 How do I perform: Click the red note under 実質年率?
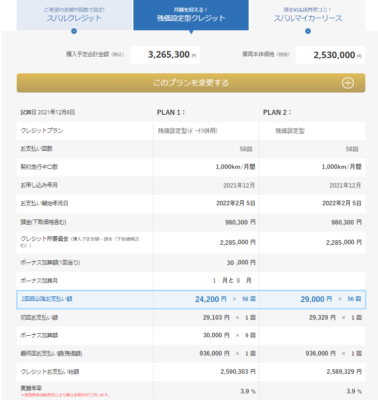tap(65, 395)
